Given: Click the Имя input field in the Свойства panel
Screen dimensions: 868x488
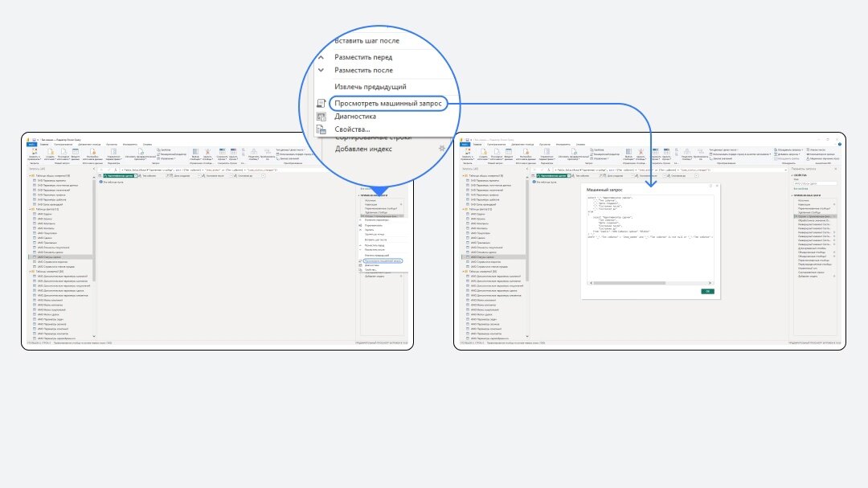Looking at the screenshot, I should coord(815,183).
